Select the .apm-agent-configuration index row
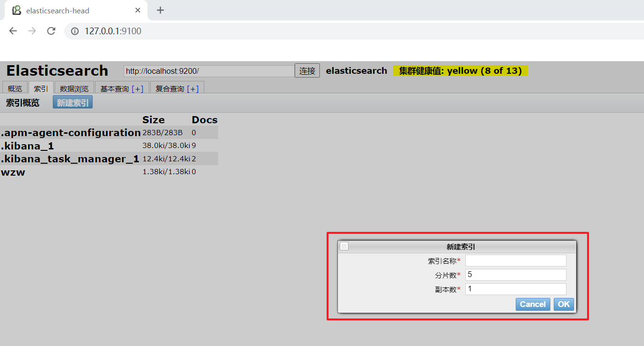This screenshot has height=346, width=644. [109, 132]
